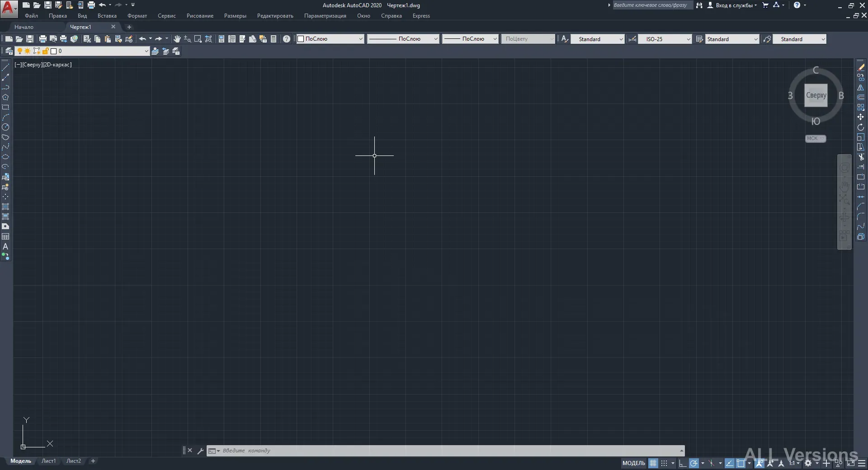Image resolution: width=868 pixels, height=470 pixels.
Task: Open the ISO-25 dimension style dropdown
Action: pos(665,39)
